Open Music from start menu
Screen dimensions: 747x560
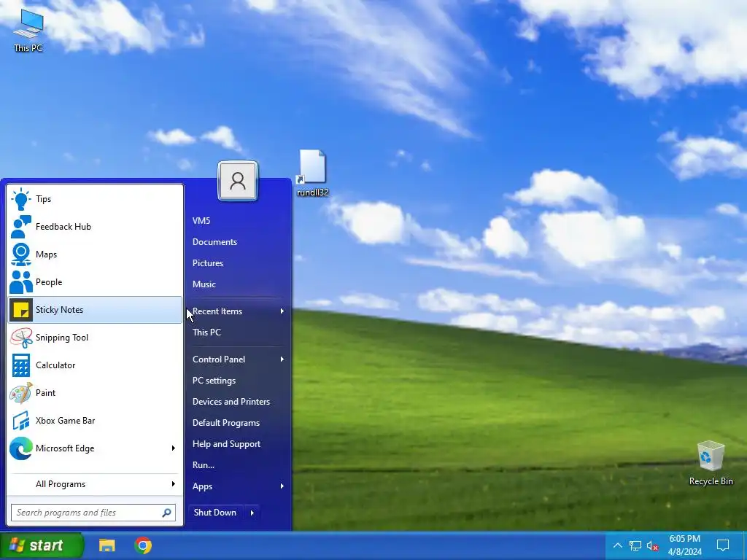point(204,284)
